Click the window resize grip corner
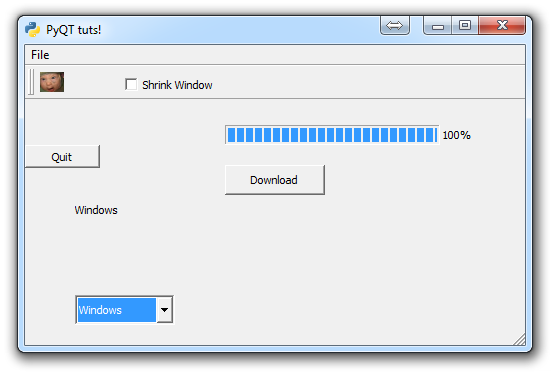Image resolution: width=557 pixels, height=376 pixels. coord(519,339)
